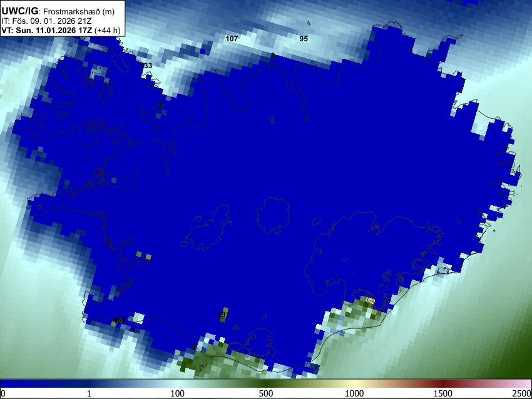Click the dark red segment of the color bar
This screenshot has width=532, height=399.
click(443, 384)
